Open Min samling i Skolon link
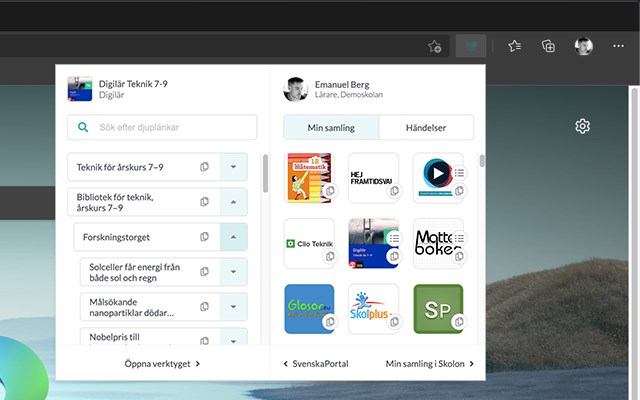The height and width of the screenshot is (400, 640). 429,364
